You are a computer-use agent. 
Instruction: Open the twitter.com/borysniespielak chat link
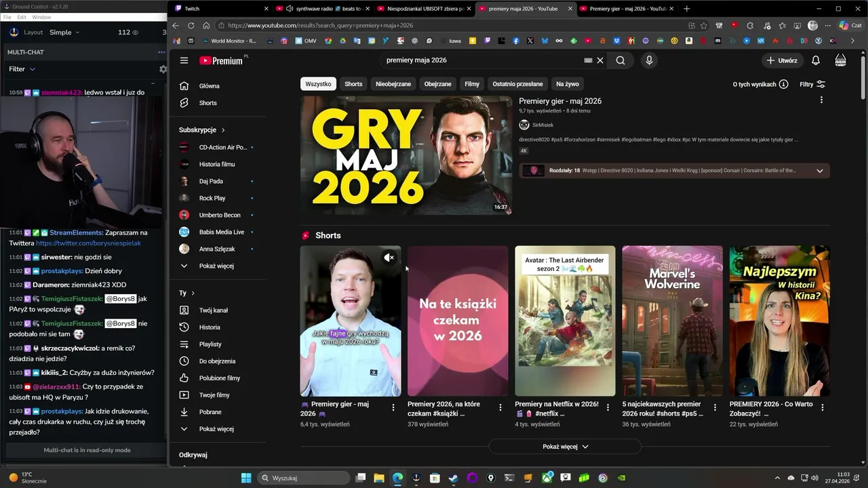coord(88,243)
